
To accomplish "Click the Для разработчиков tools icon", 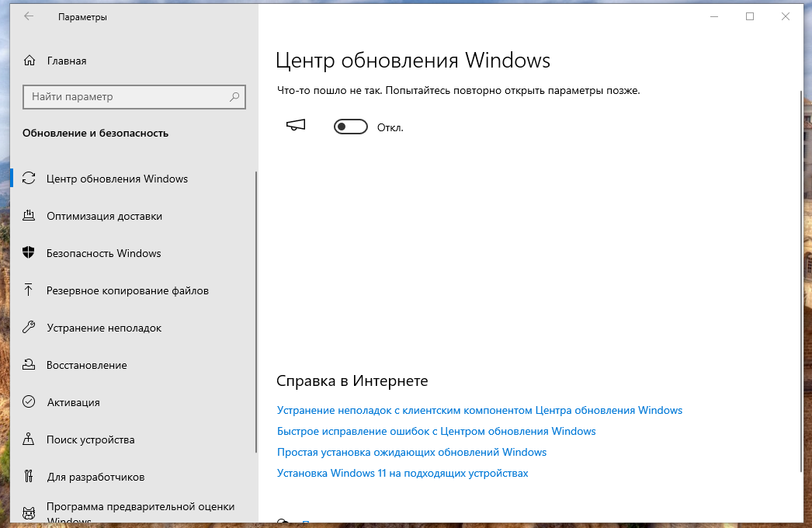I will (29, 477).
